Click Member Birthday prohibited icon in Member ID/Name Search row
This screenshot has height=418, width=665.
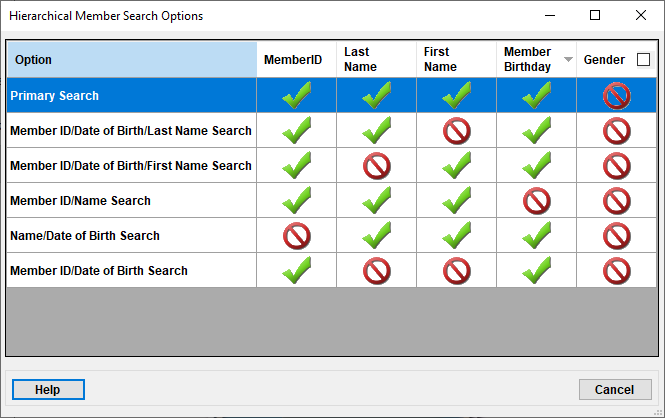[537, 201]
